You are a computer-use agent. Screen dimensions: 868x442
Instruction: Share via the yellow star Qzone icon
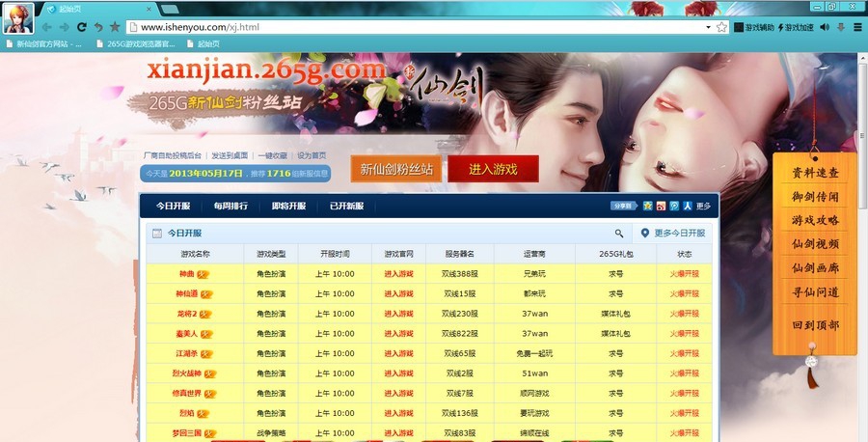tap(648, 206)
